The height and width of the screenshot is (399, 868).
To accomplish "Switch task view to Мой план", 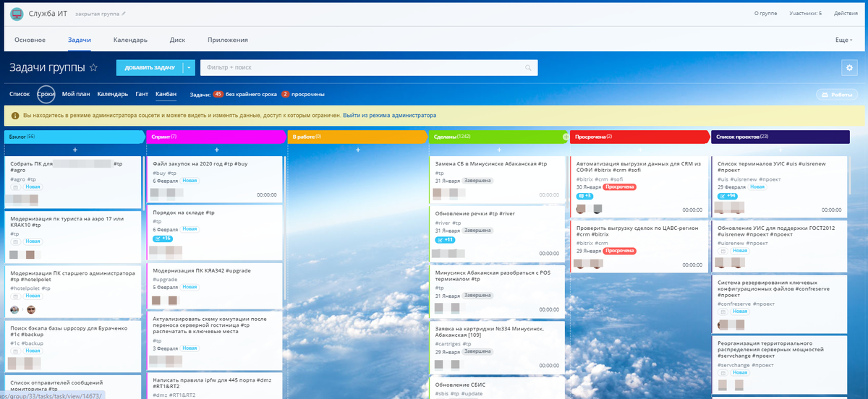I will pyautogui.click(x=76, y=94).
